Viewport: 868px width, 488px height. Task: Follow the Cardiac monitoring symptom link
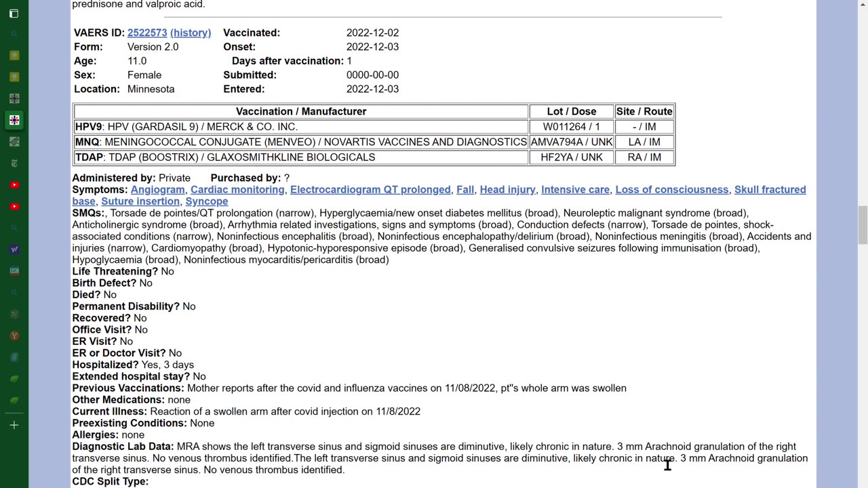237,190
